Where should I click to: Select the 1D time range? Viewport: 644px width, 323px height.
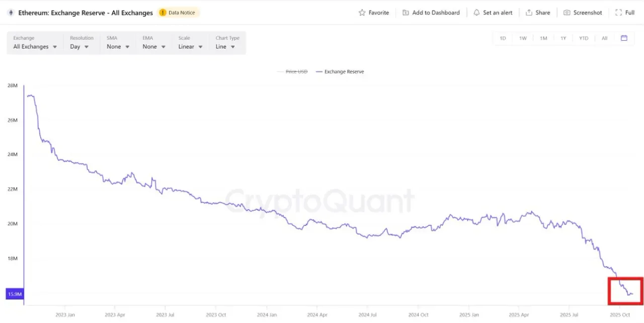point(503,38)
